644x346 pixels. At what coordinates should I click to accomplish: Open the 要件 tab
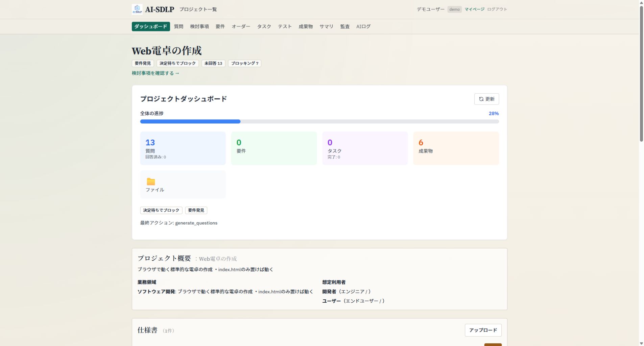(x=220, y=26)
